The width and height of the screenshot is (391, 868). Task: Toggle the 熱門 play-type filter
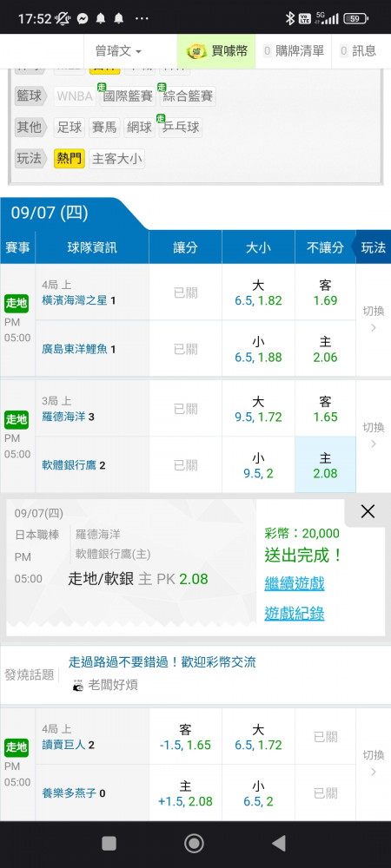[x=70, y=160]
